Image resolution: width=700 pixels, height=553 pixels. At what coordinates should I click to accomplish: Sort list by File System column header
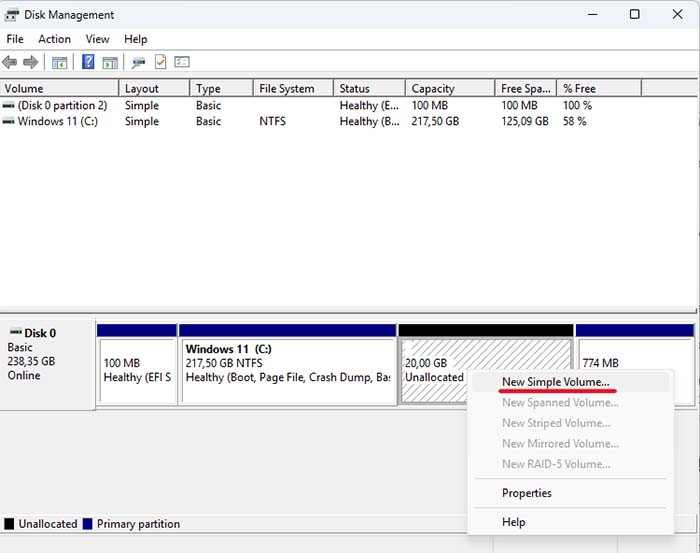pyautogui.click(x=287, y=89)
